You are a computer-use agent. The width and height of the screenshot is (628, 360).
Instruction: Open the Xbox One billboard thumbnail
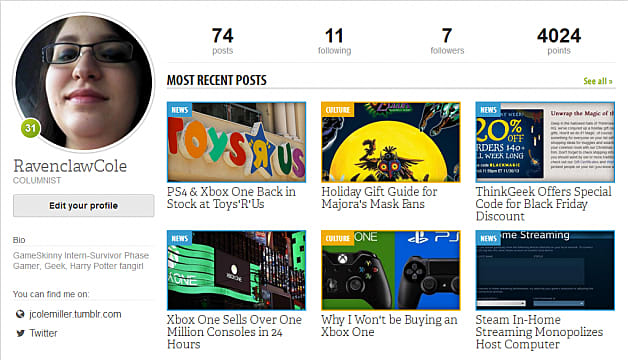pyautogui.click(x=236, y=270)
